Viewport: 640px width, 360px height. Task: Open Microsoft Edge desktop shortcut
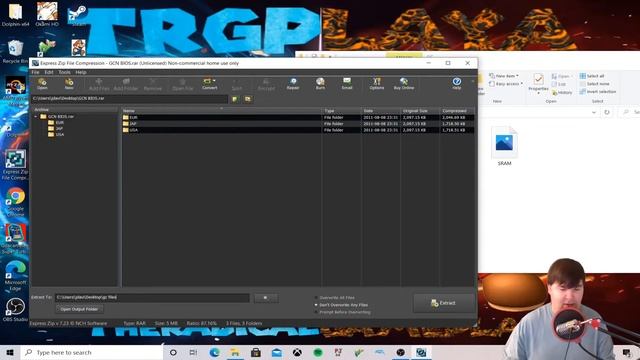coord(16,276)
